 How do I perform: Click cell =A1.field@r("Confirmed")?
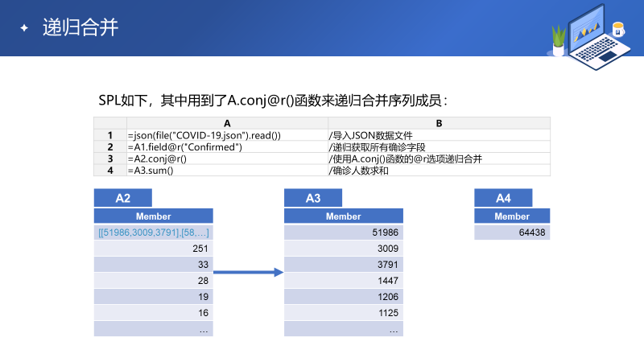[x=227, y=147]
